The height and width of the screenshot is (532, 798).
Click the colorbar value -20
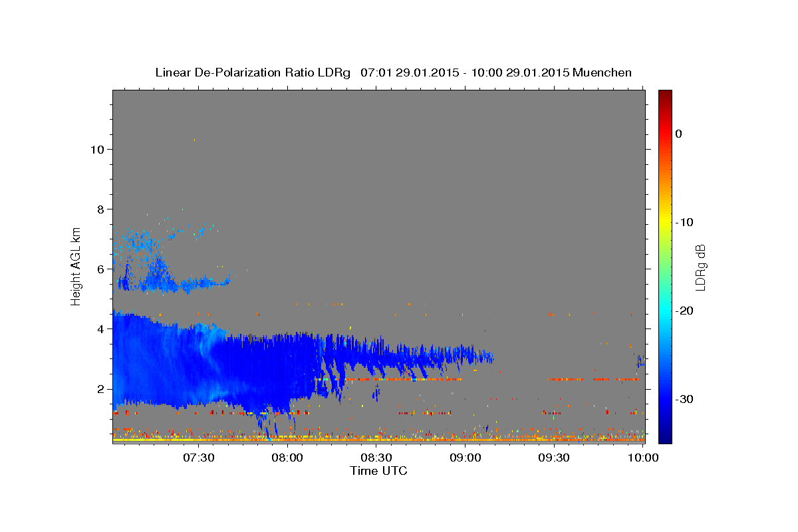(684, 311)
